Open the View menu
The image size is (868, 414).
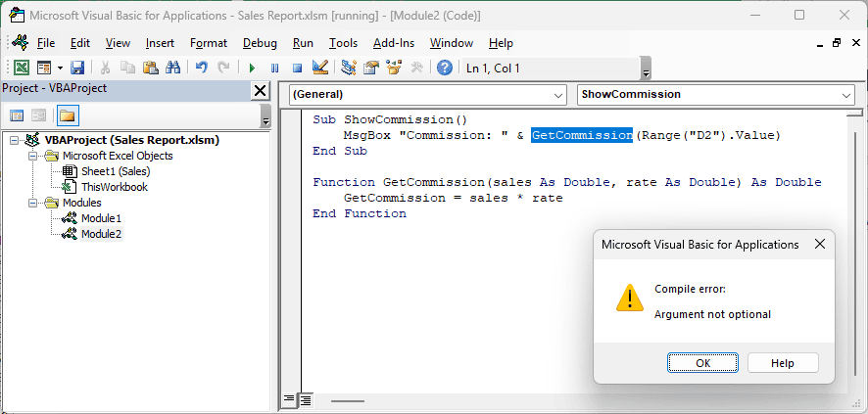pos(118,43)
